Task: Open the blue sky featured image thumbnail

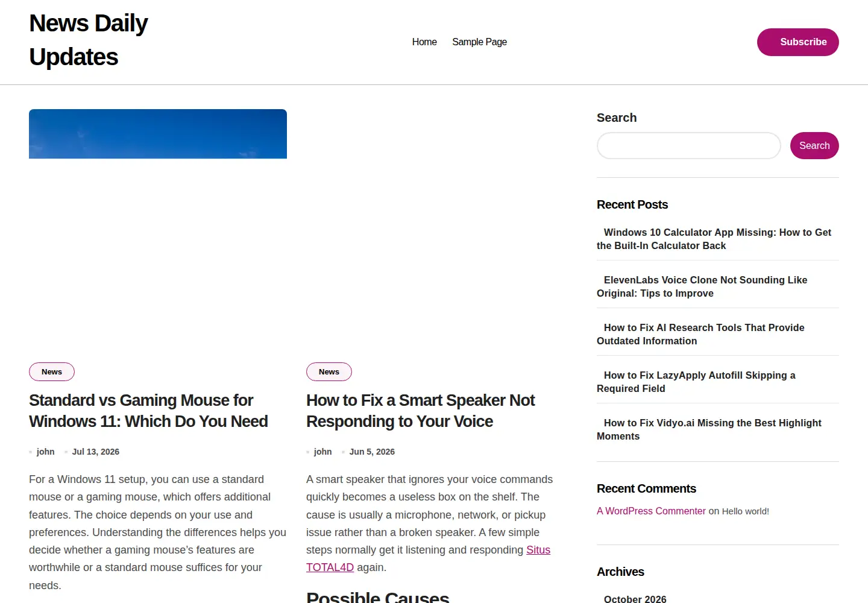Action: click(158, 134)
